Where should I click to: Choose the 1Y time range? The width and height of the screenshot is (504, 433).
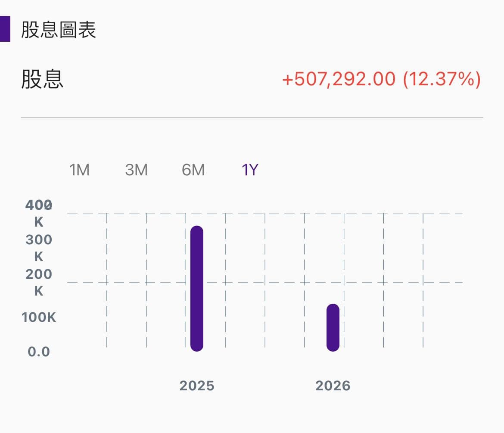coord(250,170)
